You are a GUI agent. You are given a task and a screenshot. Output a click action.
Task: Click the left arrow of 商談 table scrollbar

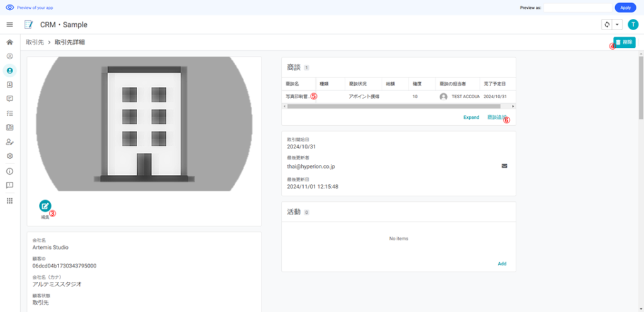(284, 106)
